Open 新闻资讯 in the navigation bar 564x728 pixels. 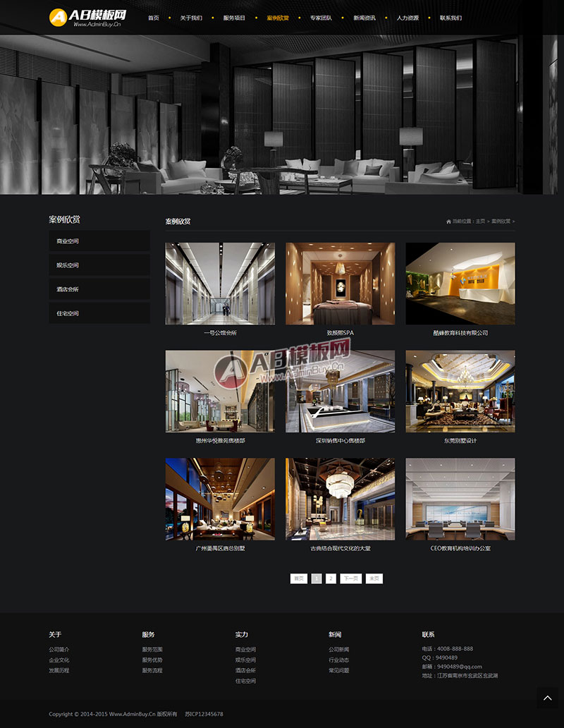point(364,18)
